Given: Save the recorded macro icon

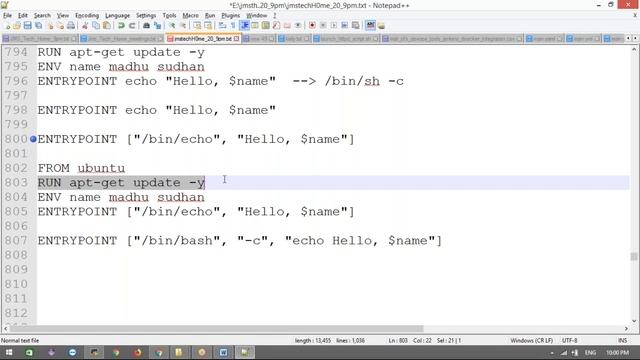Looking at the screenshot, I should (356, 26).
